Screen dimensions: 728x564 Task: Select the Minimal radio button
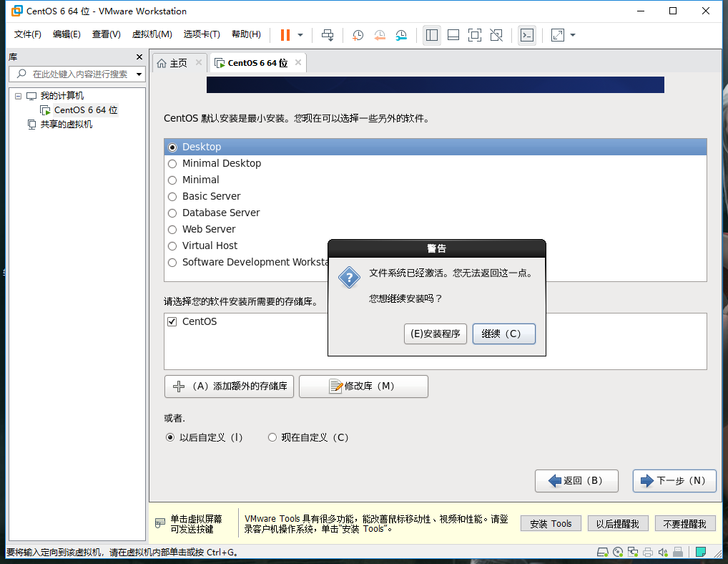172,180
